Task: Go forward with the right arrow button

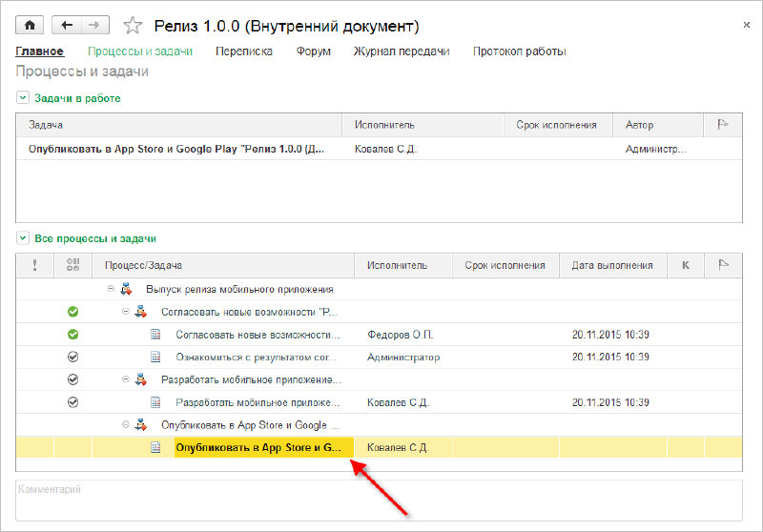Action: (x=93, y=25)
